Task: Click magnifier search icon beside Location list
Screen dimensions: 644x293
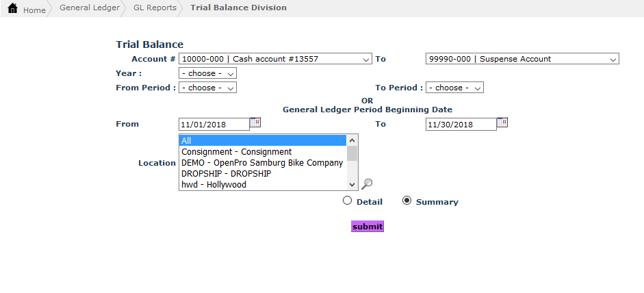Action: point(367,183)
